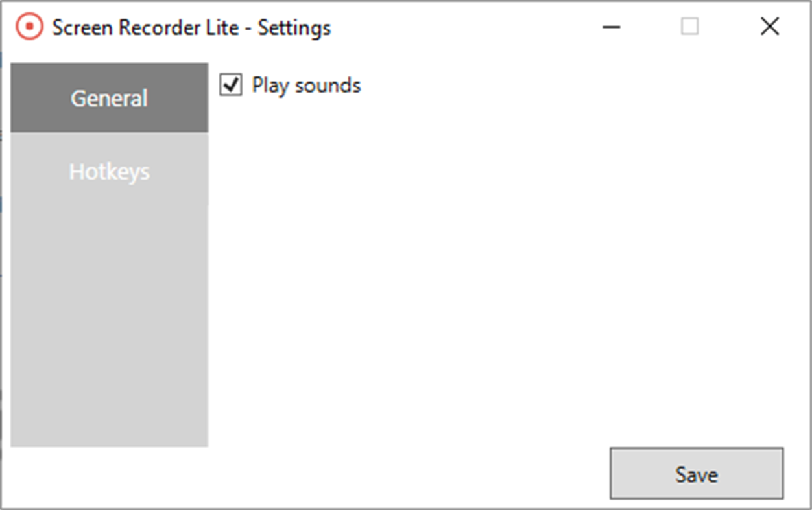Screen dimensions: 812x510
Task: Return to the General settings section
Action: pos(109,97)
